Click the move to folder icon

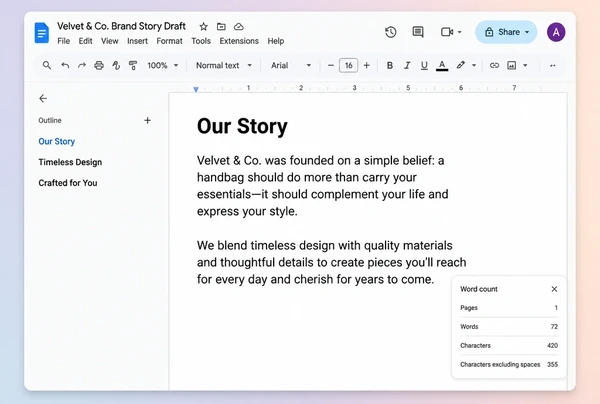pyautogui.click(x=221, y=26)
